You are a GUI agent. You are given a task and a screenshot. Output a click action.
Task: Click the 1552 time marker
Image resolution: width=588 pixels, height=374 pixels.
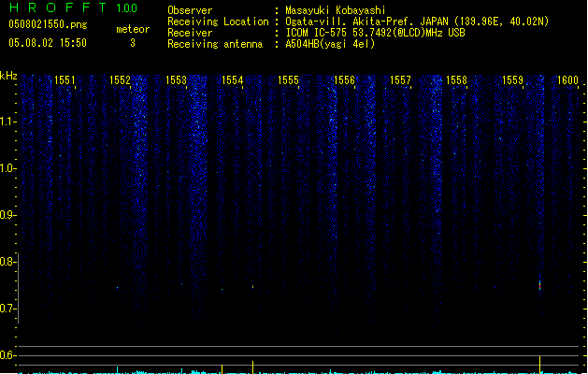point(120,80)
